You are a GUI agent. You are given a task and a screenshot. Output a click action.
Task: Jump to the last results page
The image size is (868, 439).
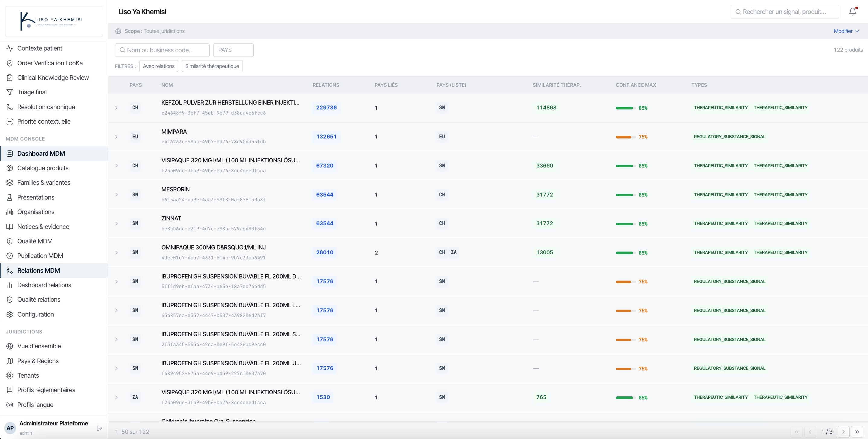(x=857, y=431)
